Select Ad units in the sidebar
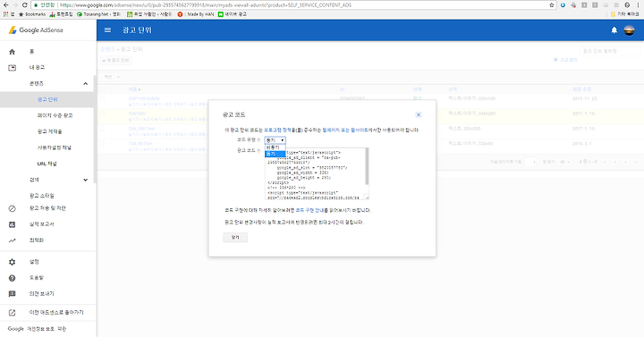The height and width of the screenshot is (337, 644). point(47,100)
